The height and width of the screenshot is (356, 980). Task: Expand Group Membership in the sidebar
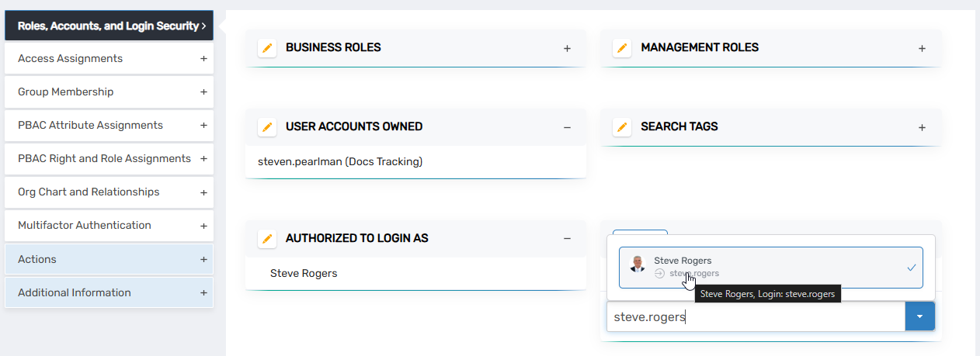[x=109, y=92]
